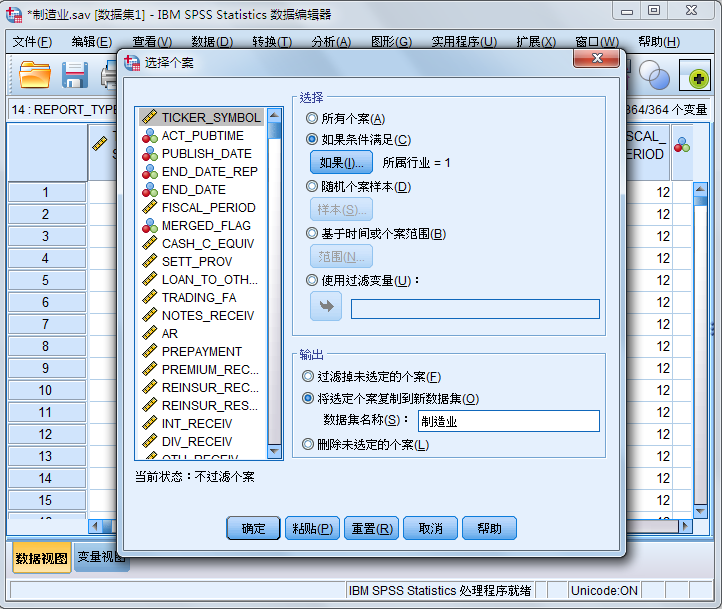Select ACT_PUBTIME variable in list
This screenshot has height=609, width=722.
pyautogui.click(x=201, y=135)
